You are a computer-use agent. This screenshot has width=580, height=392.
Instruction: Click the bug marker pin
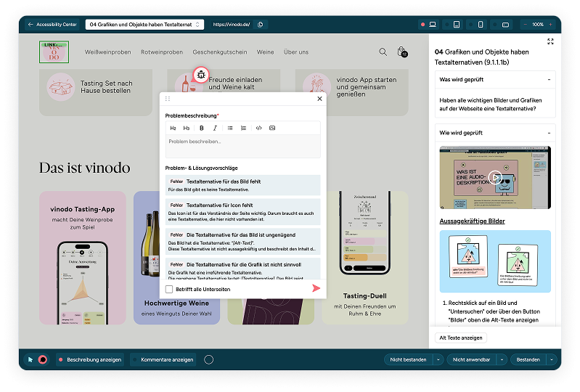(201, 75)
